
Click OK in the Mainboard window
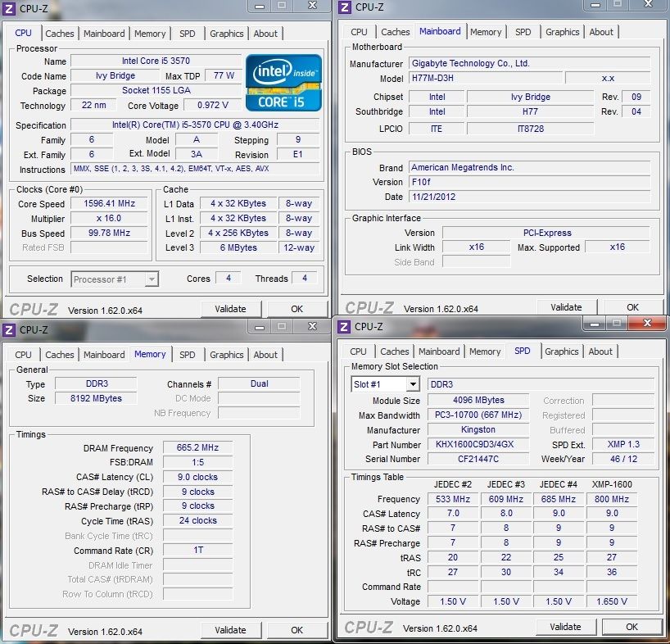tap(633, 307)
